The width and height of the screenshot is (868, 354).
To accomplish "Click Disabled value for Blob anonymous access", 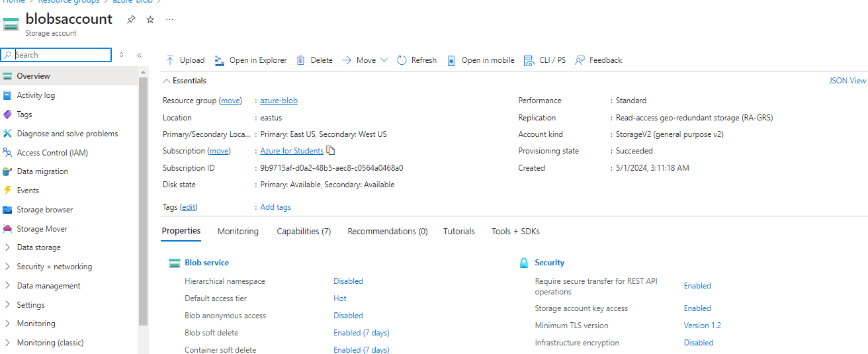I will point(349,316).
